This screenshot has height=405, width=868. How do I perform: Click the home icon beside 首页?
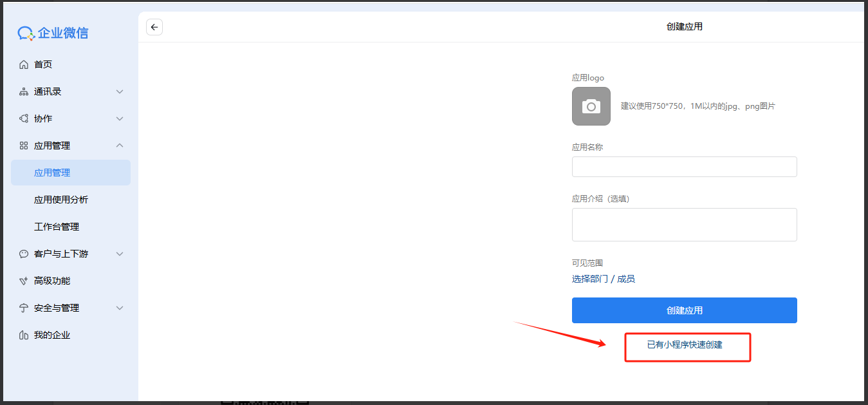(24, 64)
